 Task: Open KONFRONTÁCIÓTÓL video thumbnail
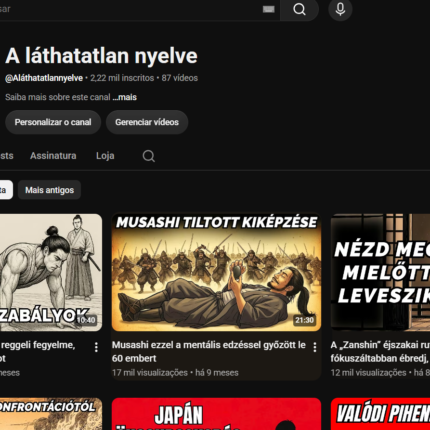click(51, 414)
